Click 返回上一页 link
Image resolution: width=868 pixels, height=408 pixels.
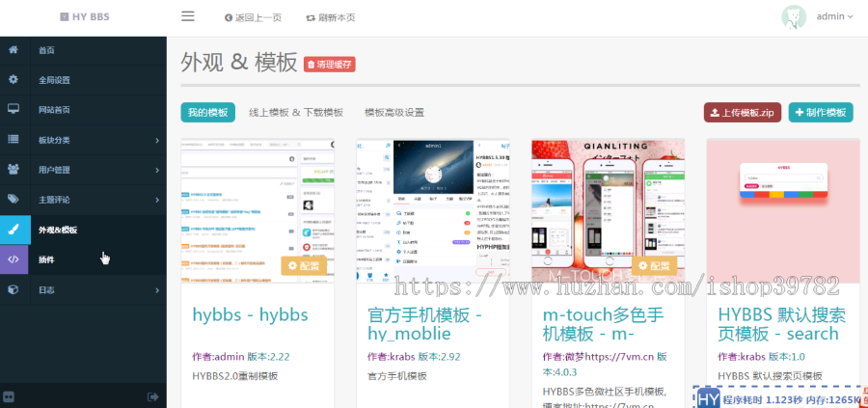(253, 17)
